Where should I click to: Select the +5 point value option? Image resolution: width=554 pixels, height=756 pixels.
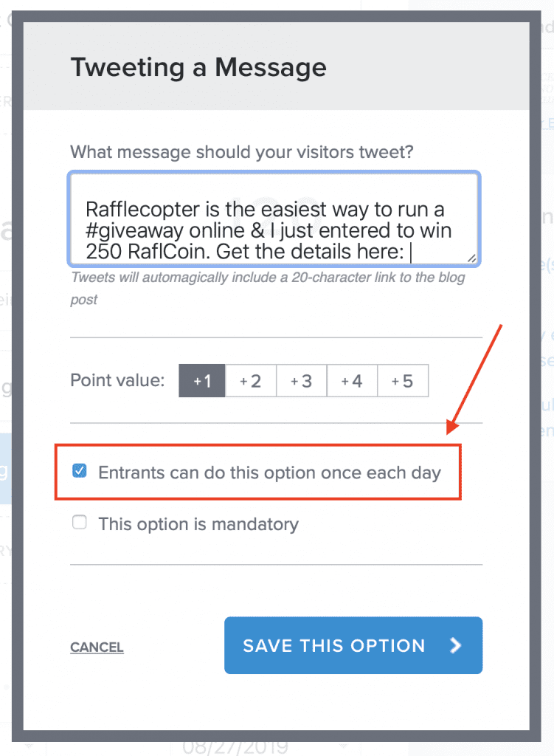[402, 380]
